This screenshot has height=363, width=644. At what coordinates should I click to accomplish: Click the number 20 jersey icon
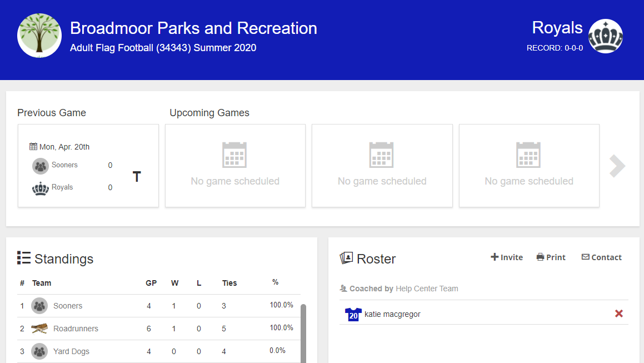[353, 315]
